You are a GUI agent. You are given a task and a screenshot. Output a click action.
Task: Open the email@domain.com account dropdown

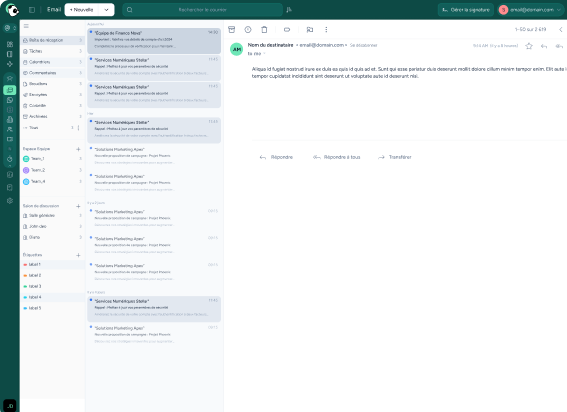(530, 10)
